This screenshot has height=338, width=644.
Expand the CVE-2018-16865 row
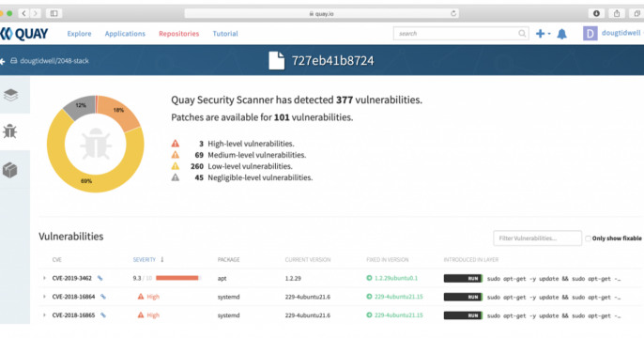(44, 315)
